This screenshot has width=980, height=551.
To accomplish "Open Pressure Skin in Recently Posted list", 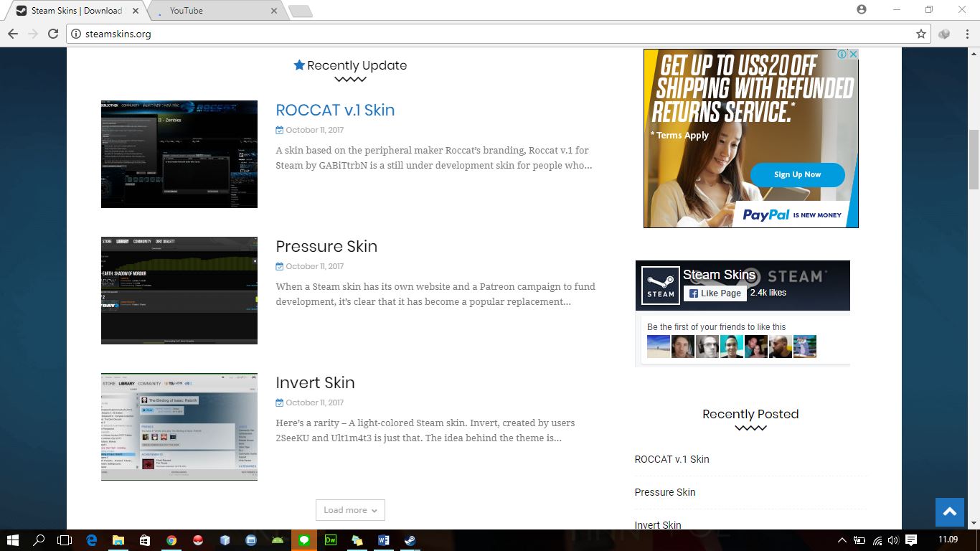I will click(664, 492).
